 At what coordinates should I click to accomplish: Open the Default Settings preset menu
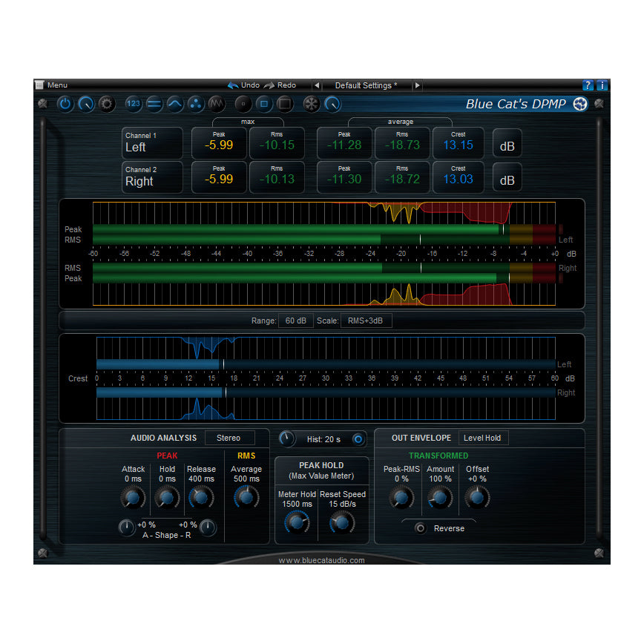pos(366,85)
